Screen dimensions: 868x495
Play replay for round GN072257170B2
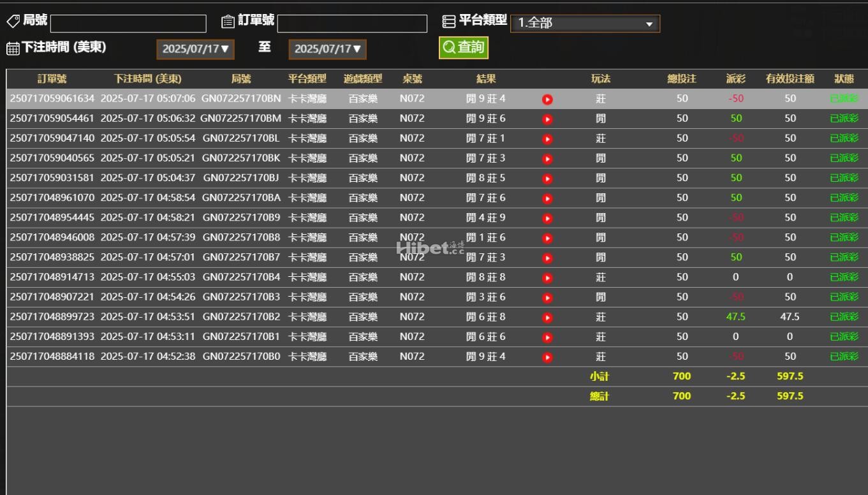point(547,318)
